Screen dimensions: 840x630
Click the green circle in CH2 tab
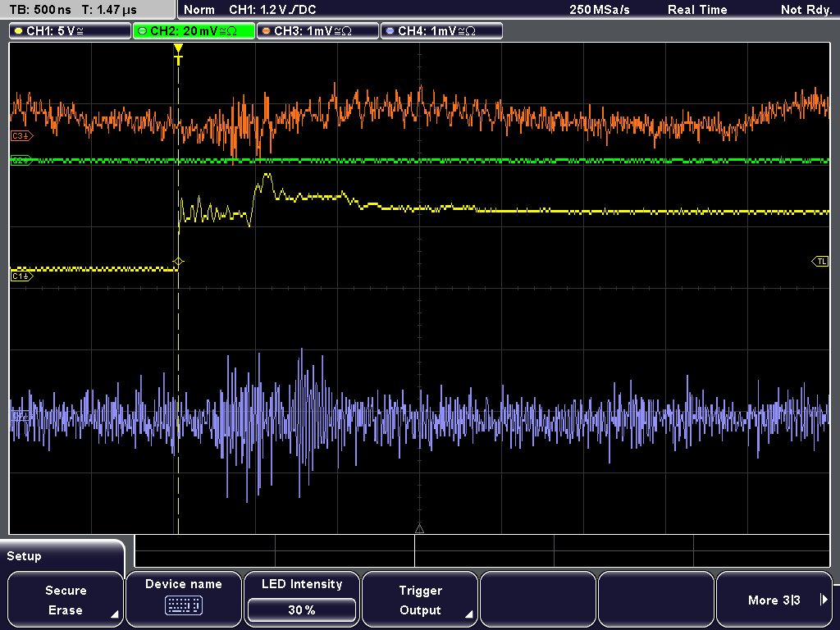tap(143, 31)
